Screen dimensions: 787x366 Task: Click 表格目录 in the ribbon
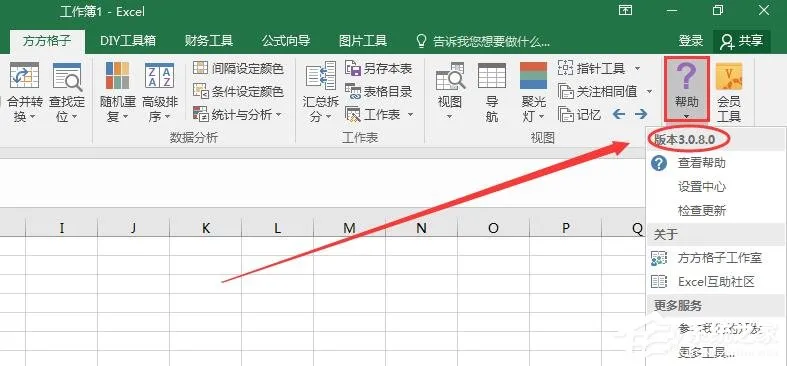pos(378,91)
